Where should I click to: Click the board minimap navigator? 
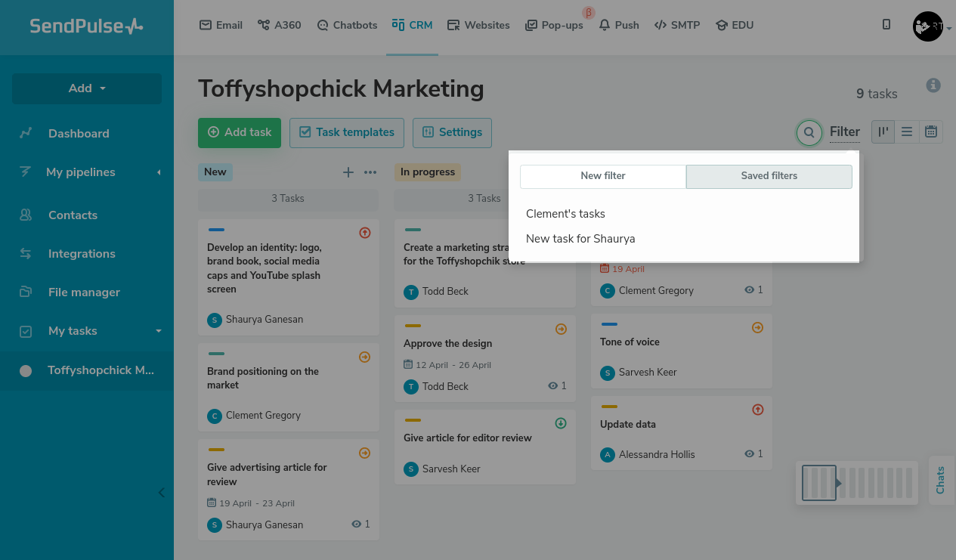tap(856, 482)
